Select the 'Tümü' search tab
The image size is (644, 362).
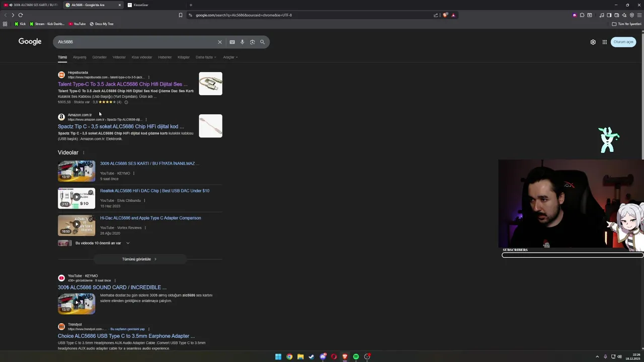point(62,57)
